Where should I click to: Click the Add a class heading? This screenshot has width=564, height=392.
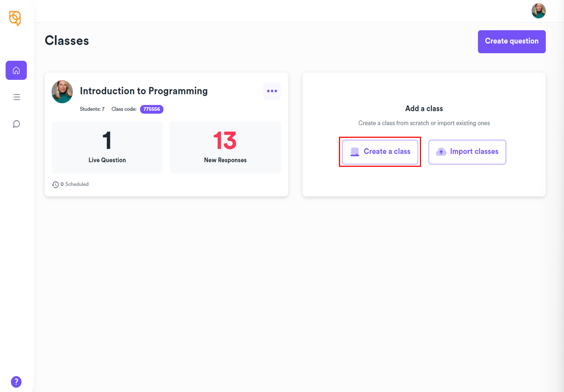click(x=424, y=108)
